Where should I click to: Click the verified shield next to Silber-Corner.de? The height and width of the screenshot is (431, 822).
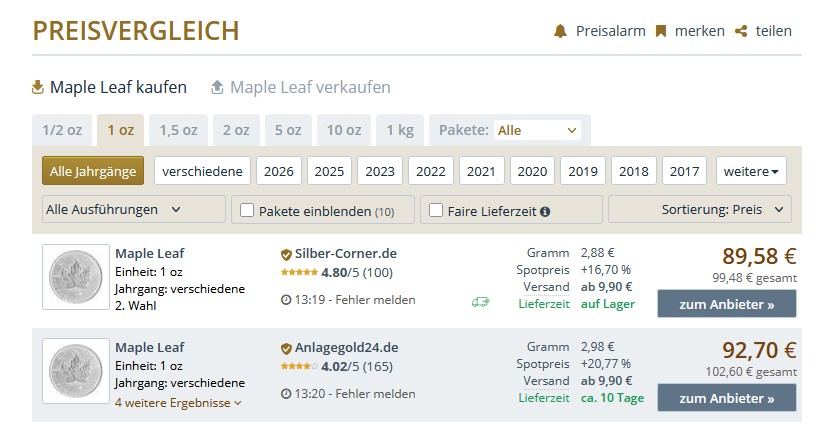(286, 254)
